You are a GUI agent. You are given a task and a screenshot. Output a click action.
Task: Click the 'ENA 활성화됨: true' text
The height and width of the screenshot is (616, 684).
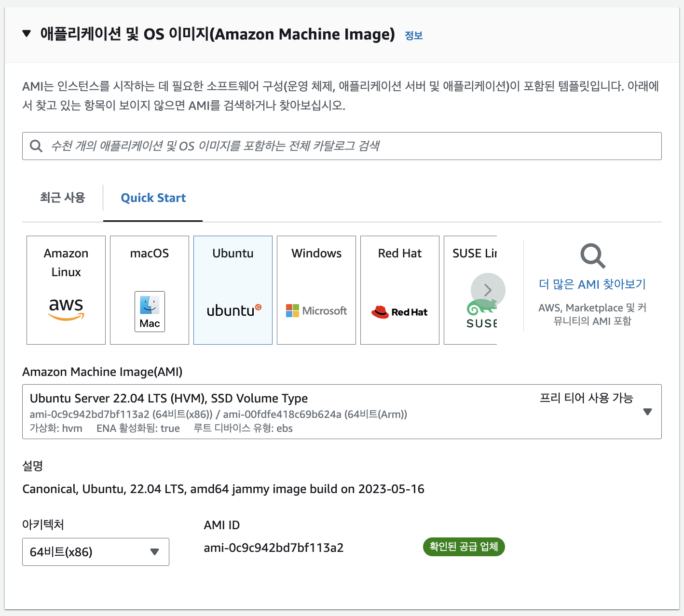[x=138, y=429]
